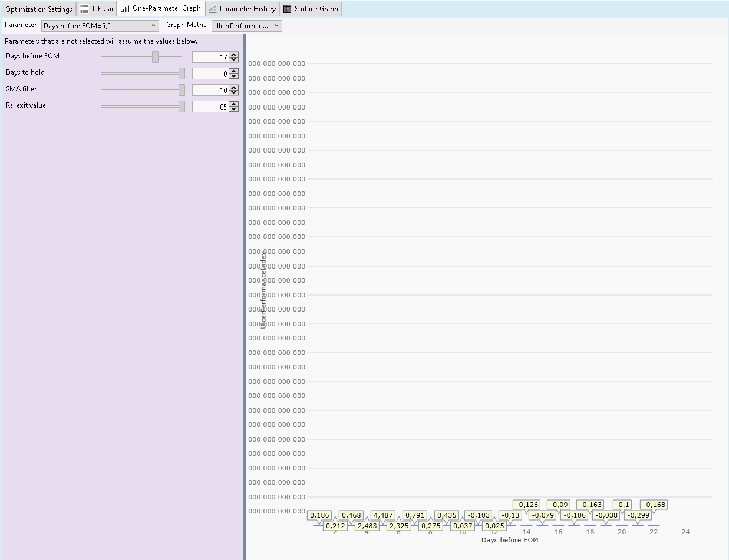The height and width of the screenshot is (560, 729).
Task: Click the line chart icon on Parameter History tab
Action: [x=213, y=9]
